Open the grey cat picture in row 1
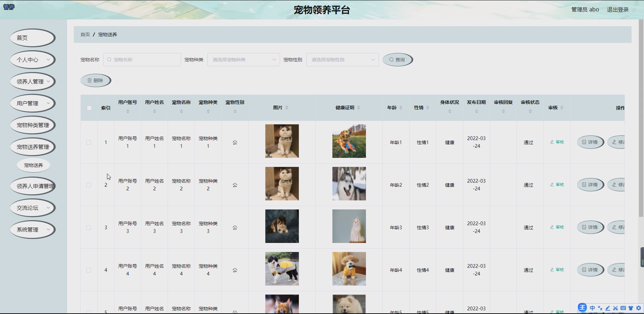This screenshot has width=644, height=314. 282,141
